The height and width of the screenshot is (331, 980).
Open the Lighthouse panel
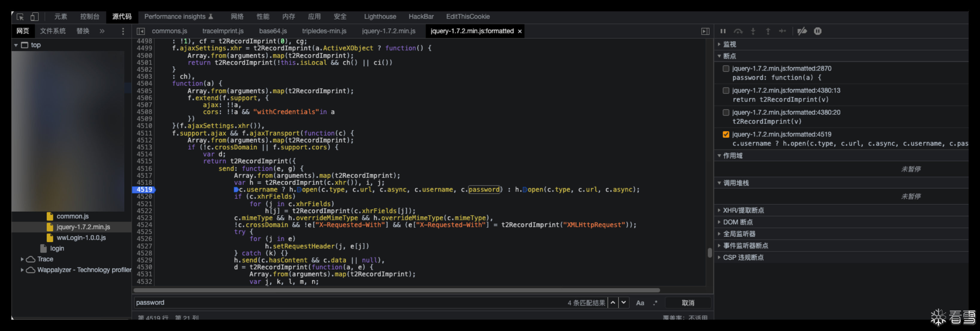click(380, 17)
